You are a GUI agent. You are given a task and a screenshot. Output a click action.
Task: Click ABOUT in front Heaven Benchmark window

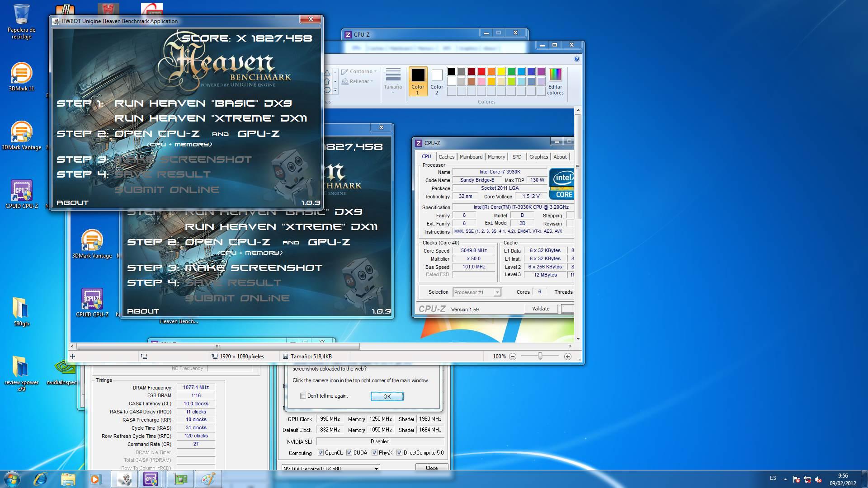(72, 203)
